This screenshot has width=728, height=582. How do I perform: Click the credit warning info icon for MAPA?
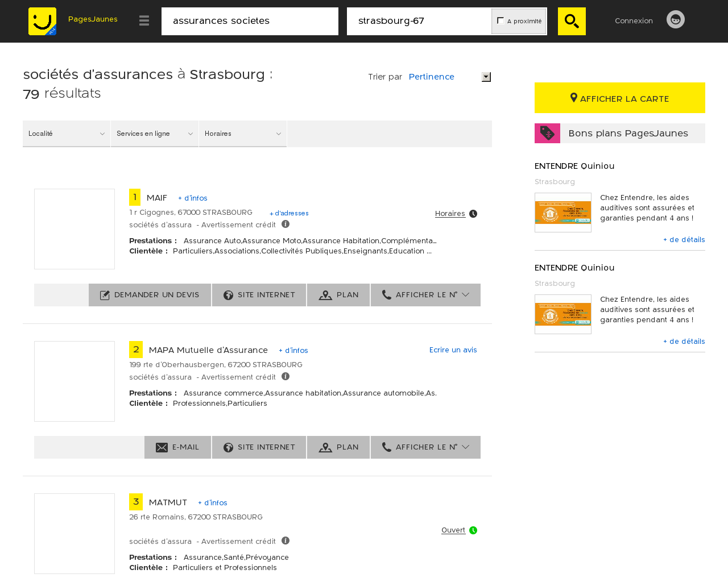pos(286,376)
